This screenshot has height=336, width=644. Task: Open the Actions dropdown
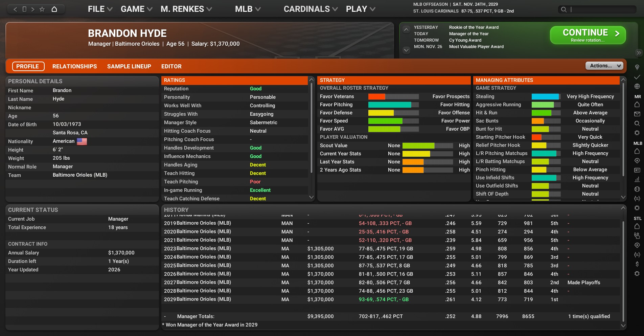604,66
